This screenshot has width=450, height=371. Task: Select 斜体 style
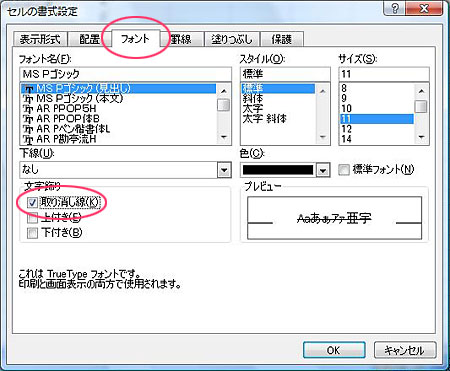pyautogui.click(x=278, y=98)
